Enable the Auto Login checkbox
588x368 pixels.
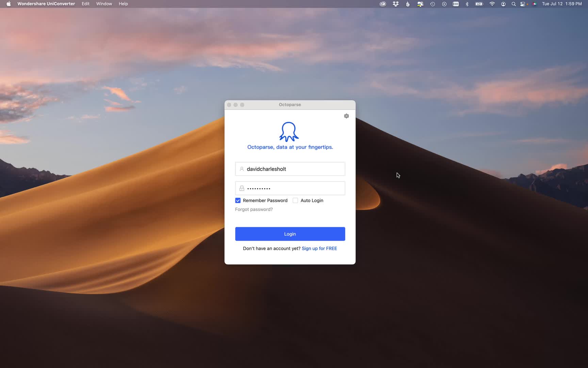(295, 201)
